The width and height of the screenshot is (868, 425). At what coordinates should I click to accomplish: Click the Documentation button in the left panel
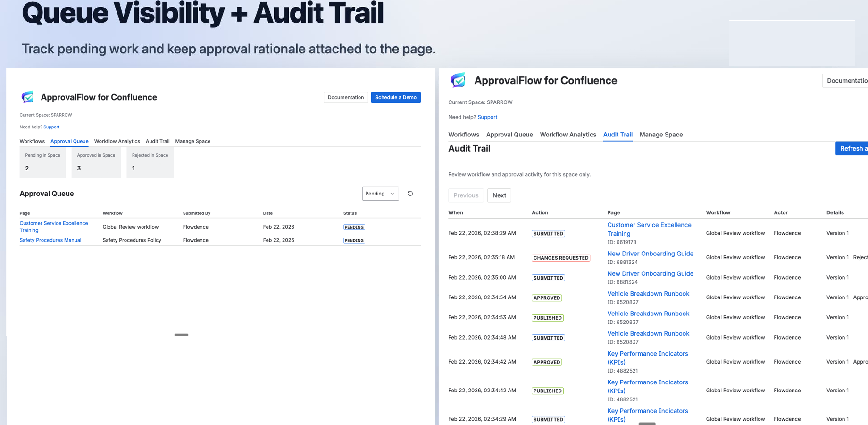pos(346,97)
